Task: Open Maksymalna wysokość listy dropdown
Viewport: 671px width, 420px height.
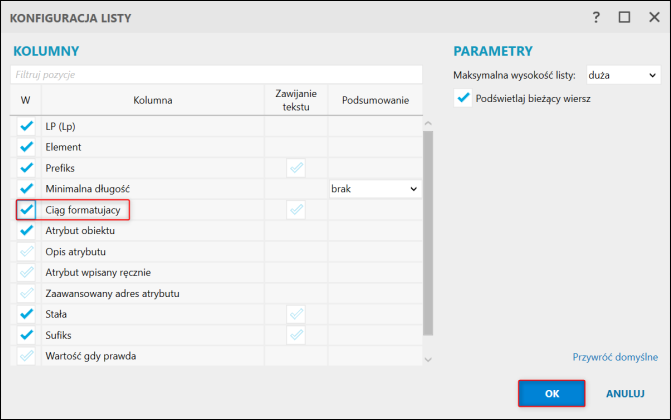Action: click(x=622, y=75)
